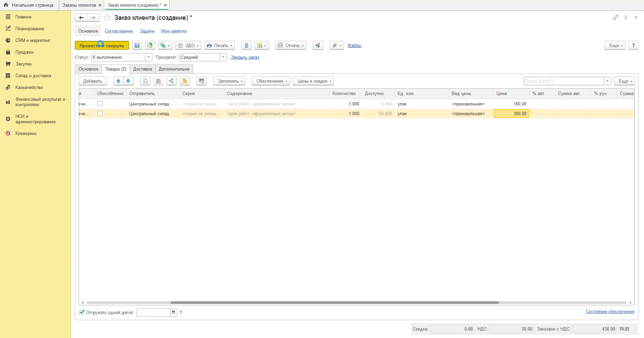Uncheck Отгружать одной датой
This screenshot has height=338, width=644.
pos(82,312)
